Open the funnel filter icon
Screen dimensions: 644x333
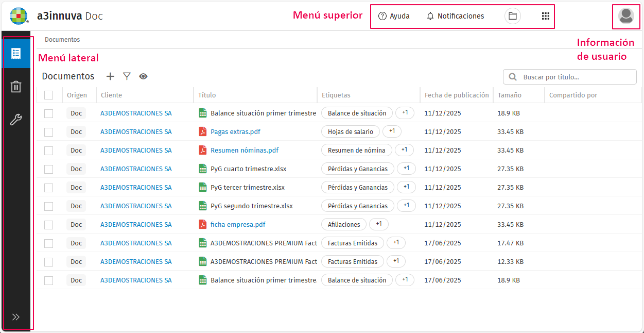(127, 76)
